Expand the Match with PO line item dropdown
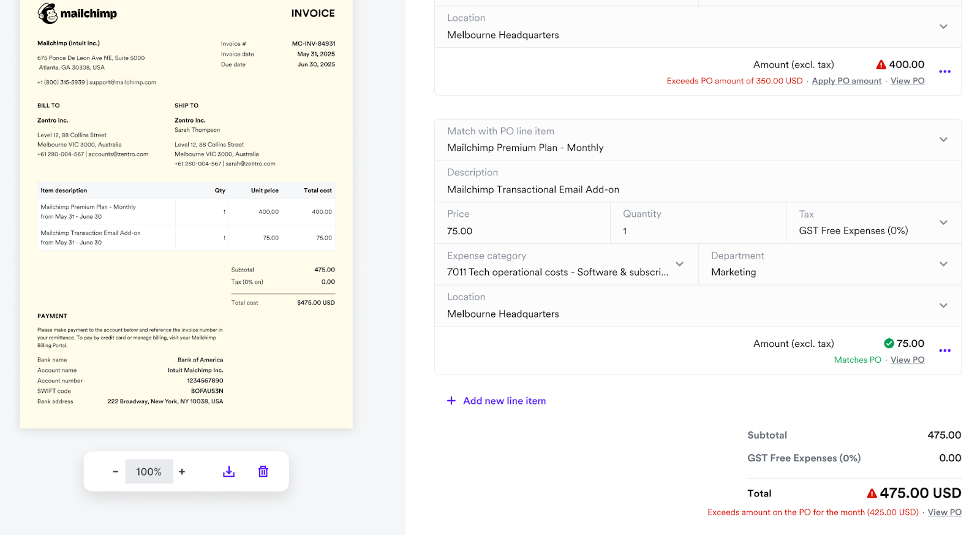Viewport: 980px width, 535px height. 943,140
